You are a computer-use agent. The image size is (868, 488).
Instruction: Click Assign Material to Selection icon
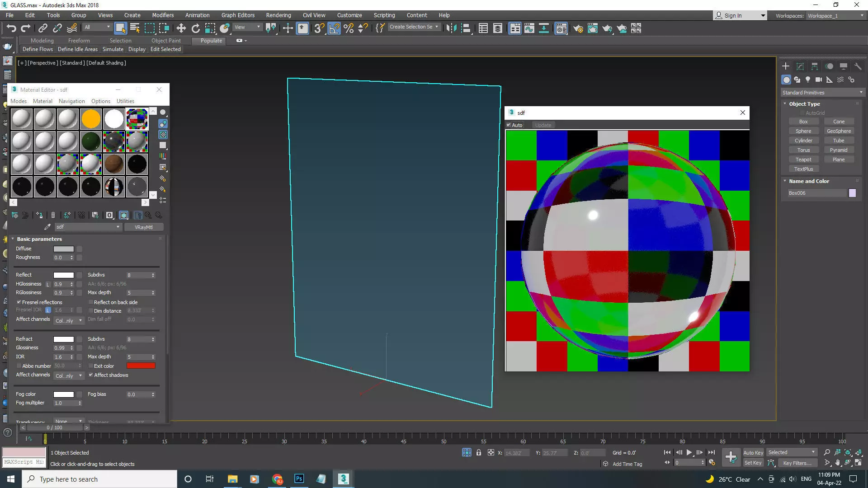click(x=39, y=215)
